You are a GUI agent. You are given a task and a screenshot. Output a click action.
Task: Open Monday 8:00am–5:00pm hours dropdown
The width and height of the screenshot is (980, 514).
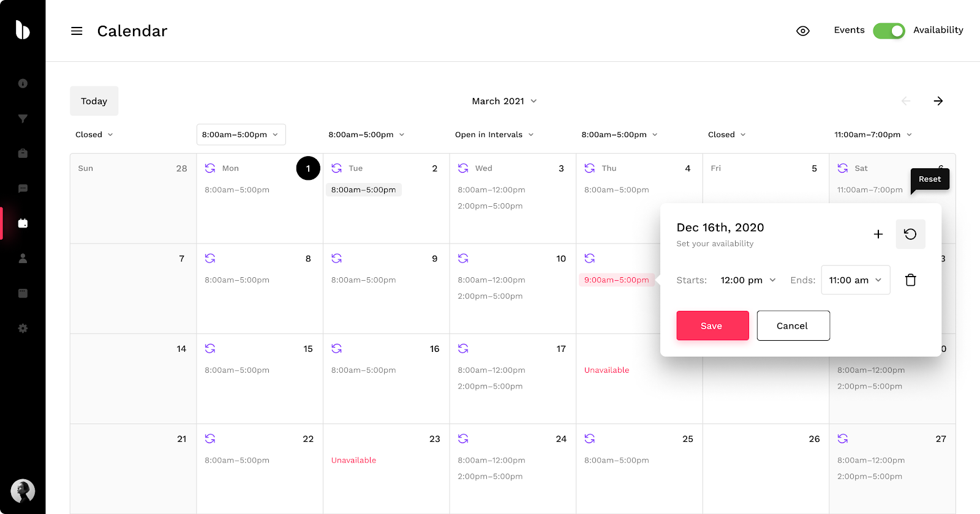click(x=241, y=135)
